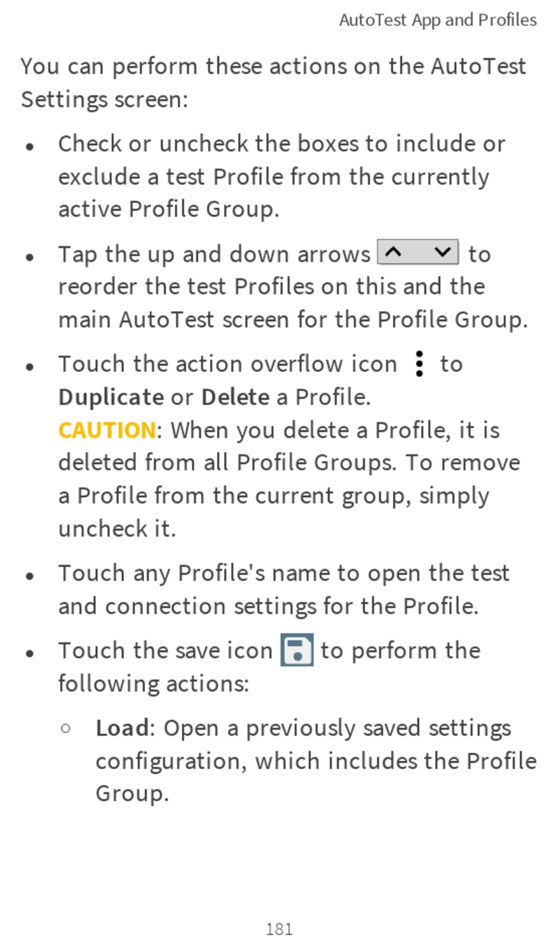
Task: Click the text 'following actions:'
Action: coord(154,684)
